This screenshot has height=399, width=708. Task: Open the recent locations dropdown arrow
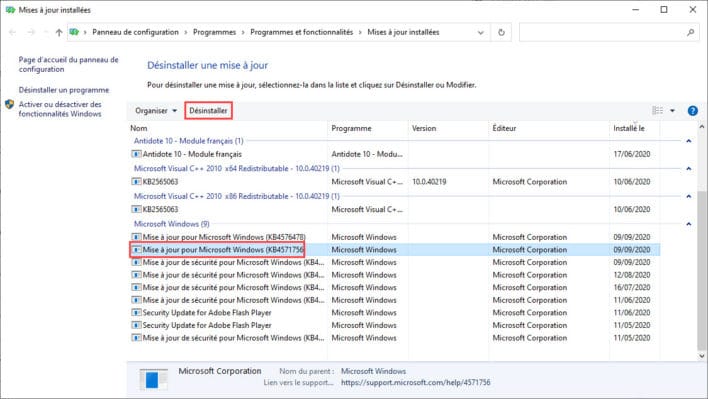[45, 32]
